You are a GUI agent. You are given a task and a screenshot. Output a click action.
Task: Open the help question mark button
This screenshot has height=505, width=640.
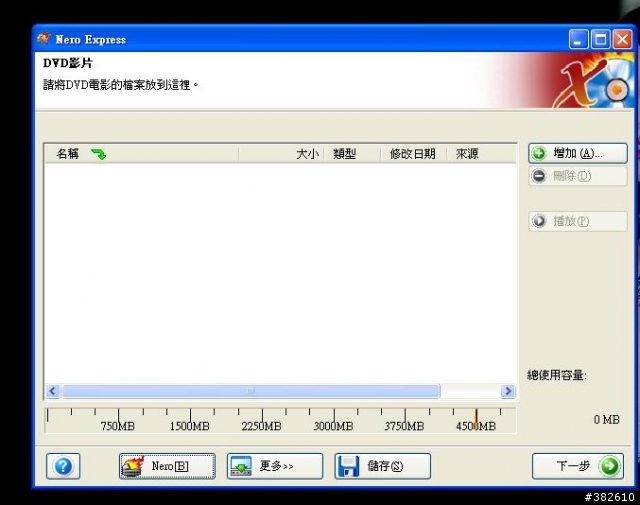coord(63,466)
